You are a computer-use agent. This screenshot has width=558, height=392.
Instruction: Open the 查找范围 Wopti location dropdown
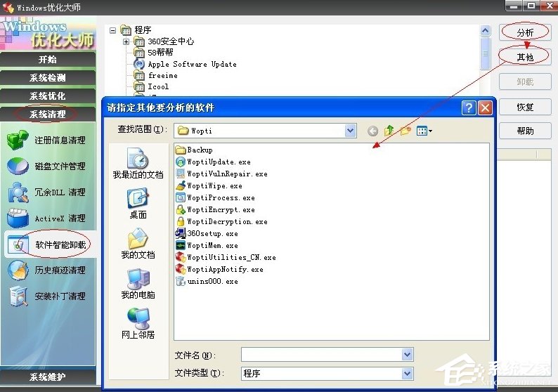351,131
